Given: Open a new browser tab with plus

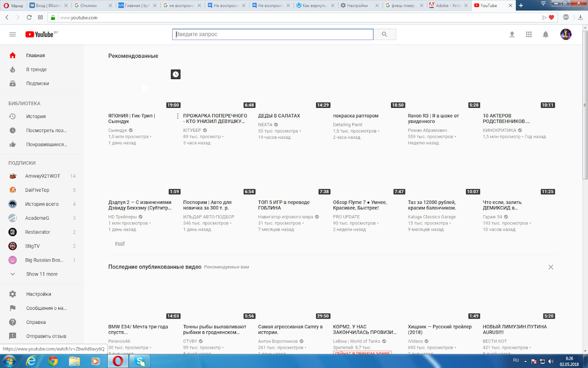Looking at the screenshot, I should (x=521, y=6).
